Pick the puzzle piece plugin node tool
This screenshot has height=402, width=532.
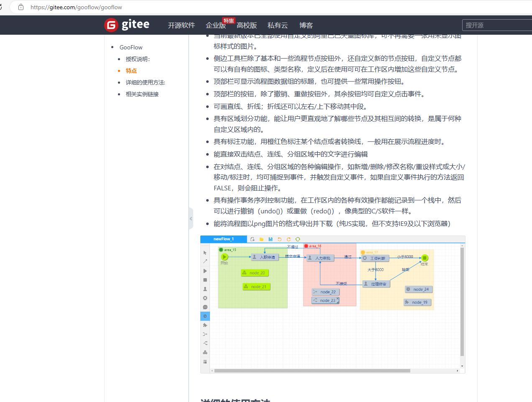click(x=205, y=325)
